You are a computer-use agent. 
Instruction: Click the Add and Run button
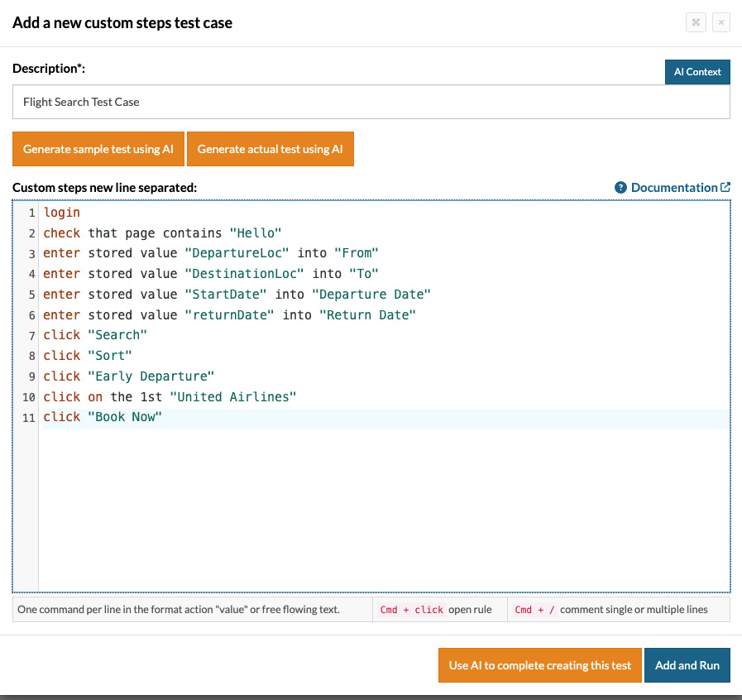pyautogui.click(x=687, y=665)
